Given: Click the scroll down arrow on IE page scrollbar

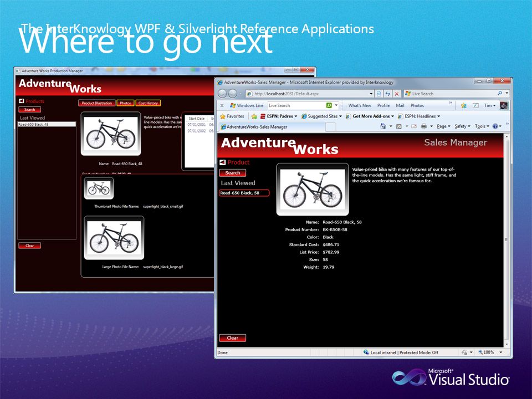Looking at the screenshot, I should tap(507, 344).
